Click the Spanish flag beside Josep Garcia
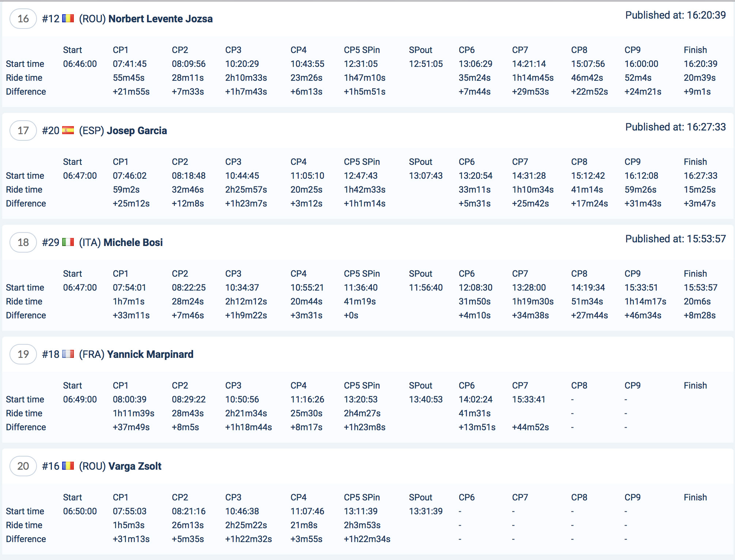 click(68, 130)
